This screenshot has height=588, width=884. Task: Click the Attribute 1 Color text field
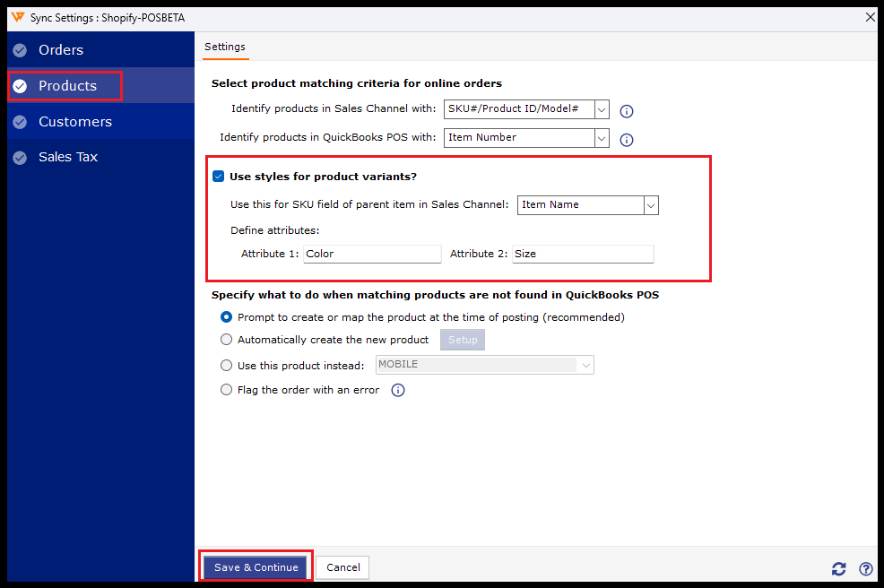[372, 254]
